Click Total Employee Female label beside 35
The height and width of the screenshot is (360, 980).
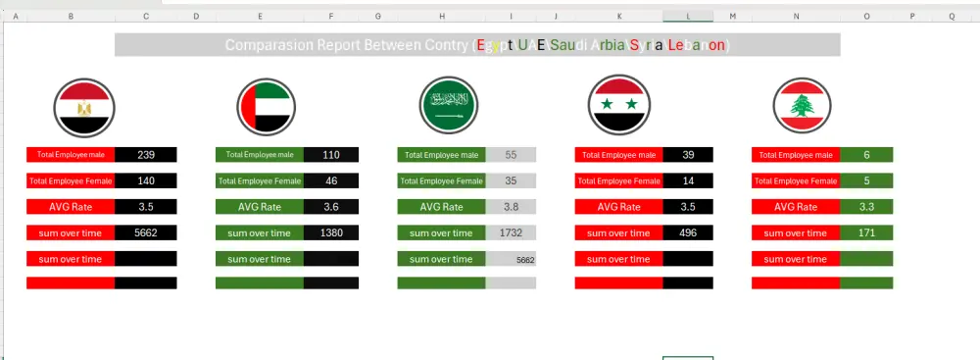tap(442, 180)
